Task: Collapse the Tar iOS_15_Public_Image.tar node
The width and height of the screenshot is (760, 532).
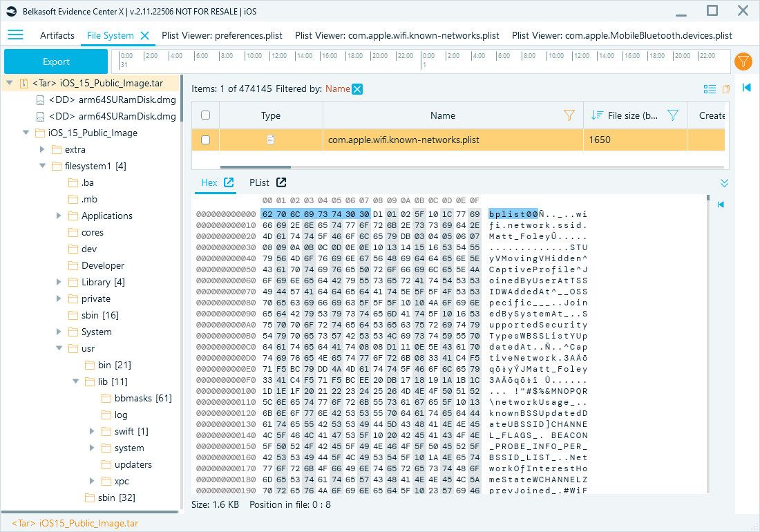Action: [x=9, y=84]
